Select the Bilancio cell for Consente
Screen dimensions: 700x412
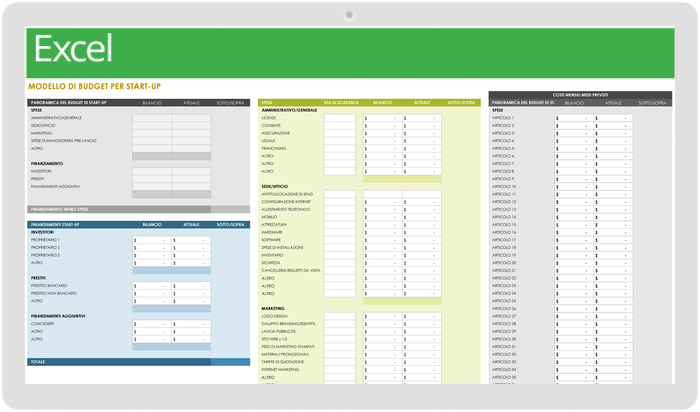(x=383, y=125)
